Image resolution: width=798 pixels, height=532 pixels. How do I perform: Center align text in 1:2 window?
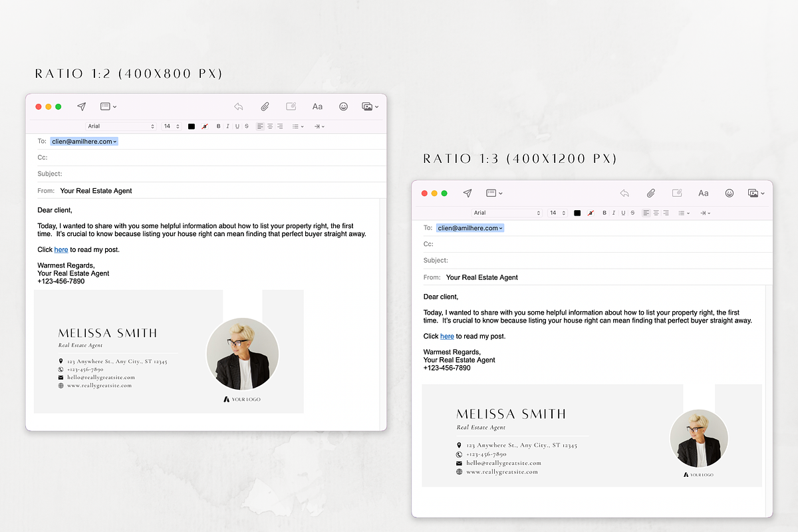270,126
